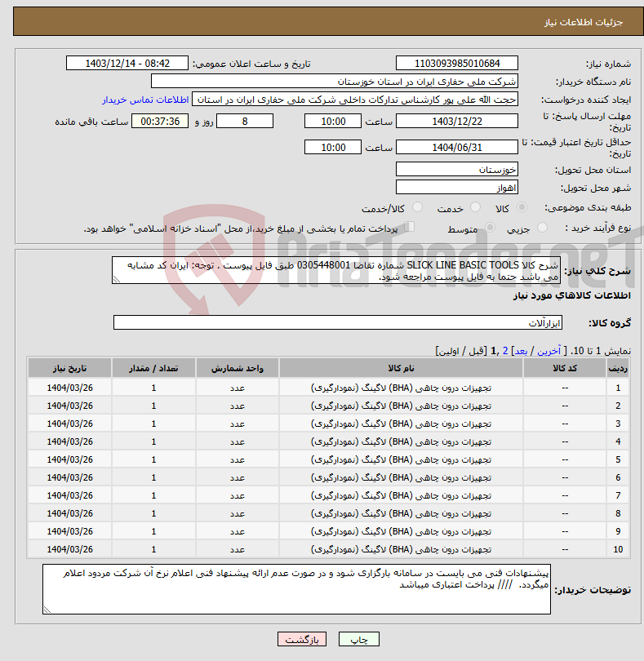Click the تعداد / مقدار column header
Viewport: 644px width, 661px height.
pyautogui.click(x=153, y=368)
